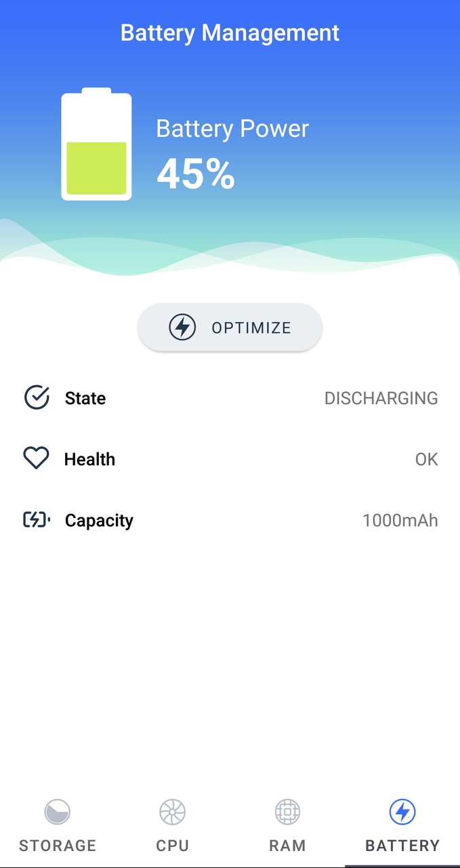The height and width of the screenshot is (868, 460).
Task: Tap the RAM chip icon
Action: (x=287, y=811)
